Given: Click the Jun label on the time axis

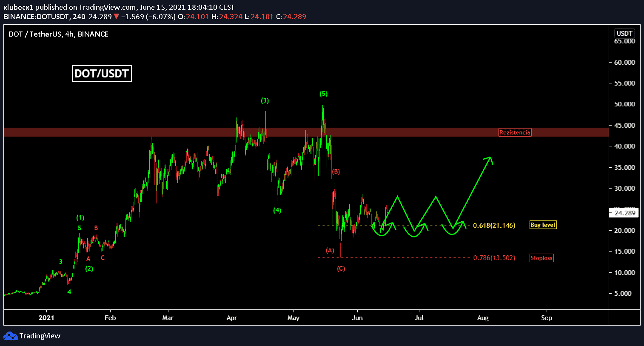Looking at the screenshot, I should [357, 318].
